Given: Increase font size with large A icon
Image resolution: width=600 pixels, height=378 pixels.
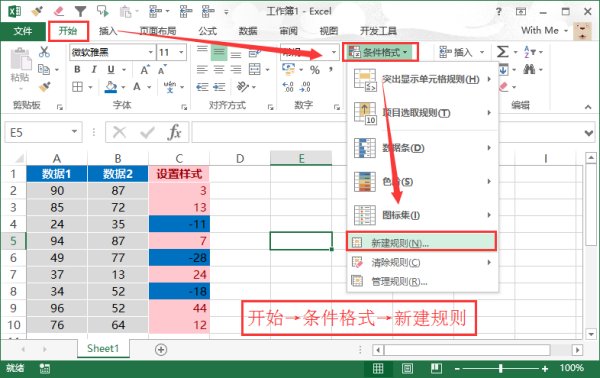Looking at the screenshot, I should point(145,70).
